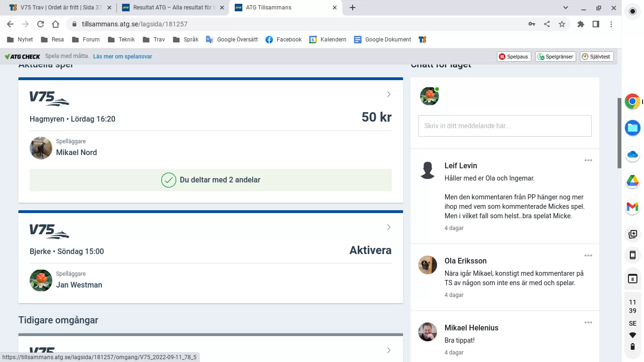Open options menu for Leif Levin's message
The width and height of the screenshot is (644, 362).
(x=588, y=160)
